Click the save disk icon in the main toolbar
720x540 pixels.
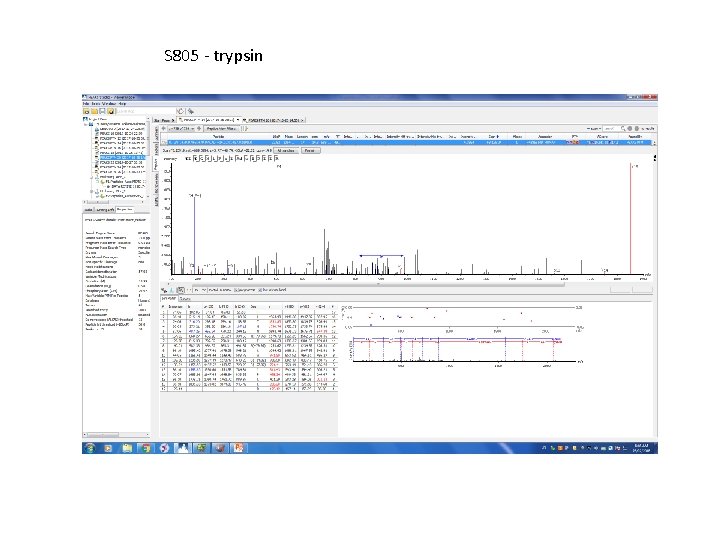click(102, 111)
